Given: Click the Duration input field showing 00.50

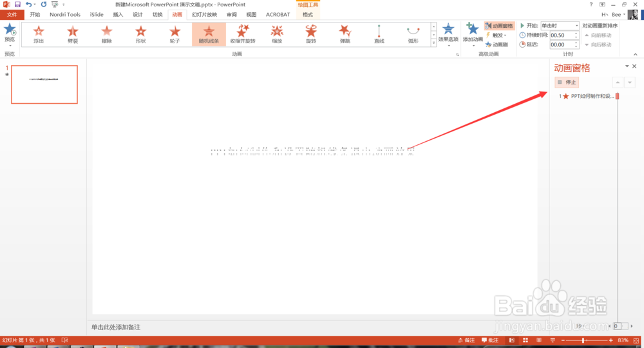Looking at the screenshot, I should click(561, 35).
